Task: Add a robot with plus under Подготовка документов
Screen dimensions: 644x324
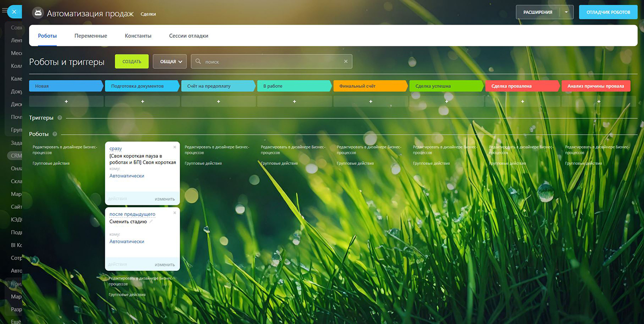Action: pyautogui.click(x=142, y=101)
